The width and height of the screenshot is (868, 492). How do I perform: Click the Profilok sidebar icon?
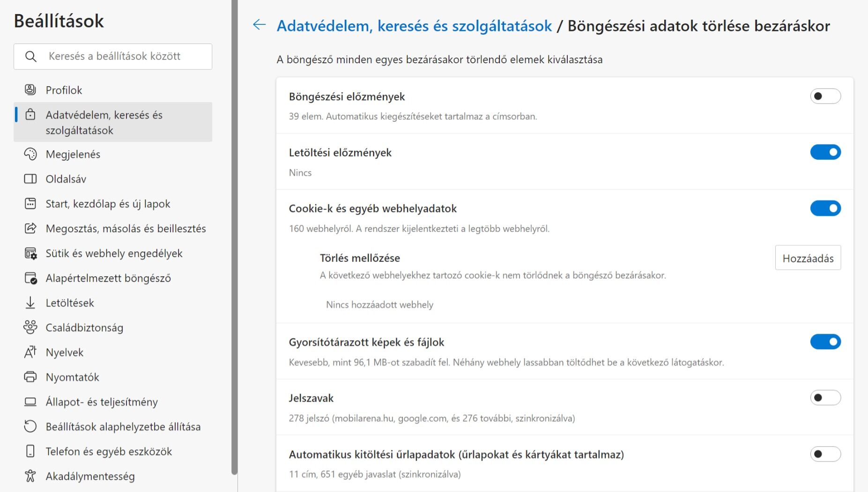(x=30, y=90)
